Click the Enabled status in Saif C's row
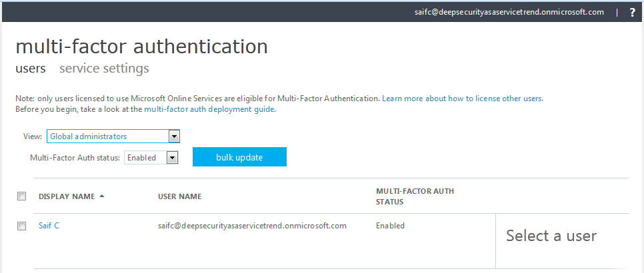This screenshot has height=273, width=644. tap(390, 226)
